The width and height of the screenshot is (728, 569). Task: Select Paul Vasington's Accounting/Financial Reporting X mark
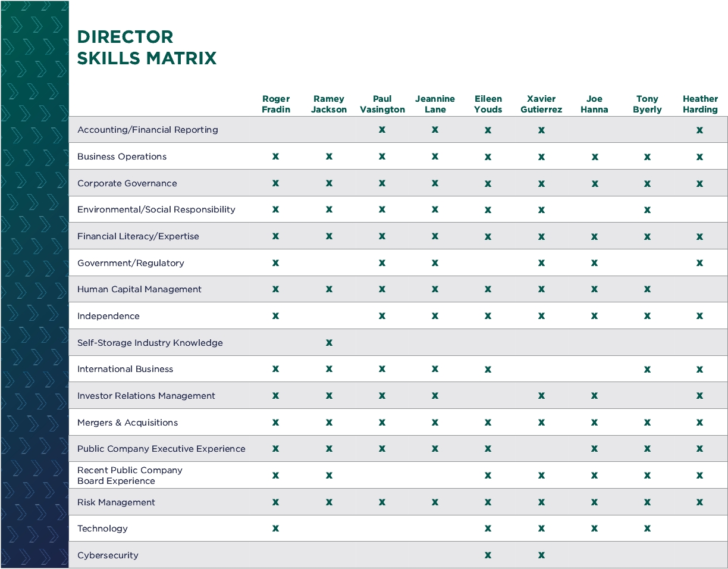(x=382, y=130)
